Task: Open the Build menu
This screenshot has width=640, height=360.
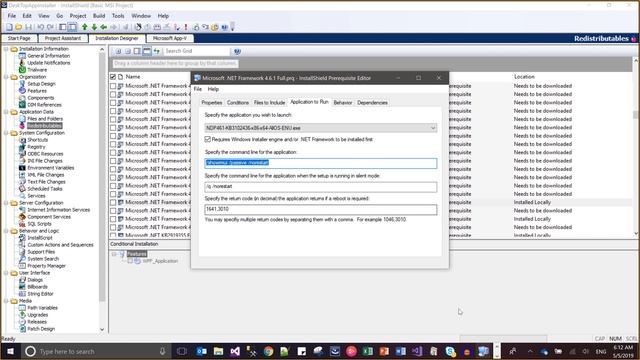Action: (99, 16)
